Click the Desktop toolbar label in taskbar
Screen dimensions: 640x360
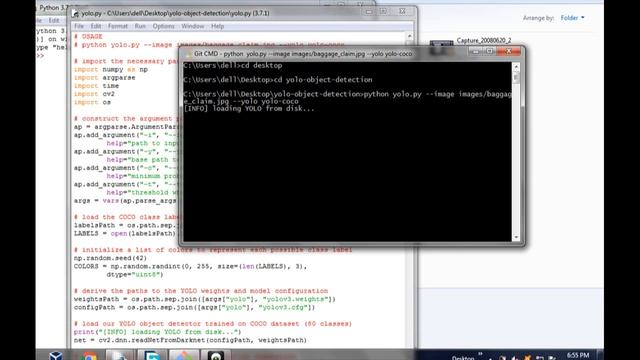[463, 358]
